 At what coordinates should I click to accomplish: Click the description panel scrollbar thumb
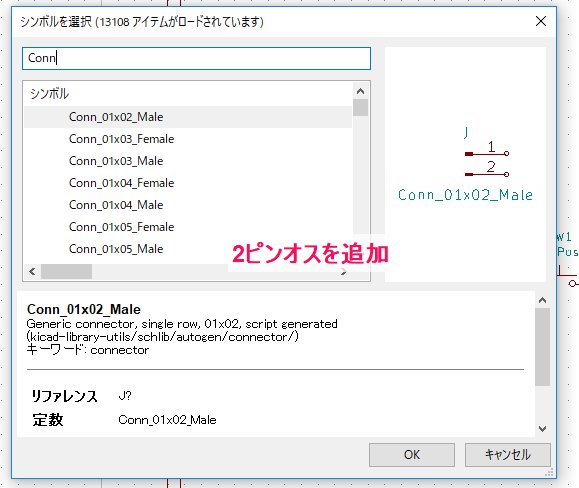(x=542, y=347)
